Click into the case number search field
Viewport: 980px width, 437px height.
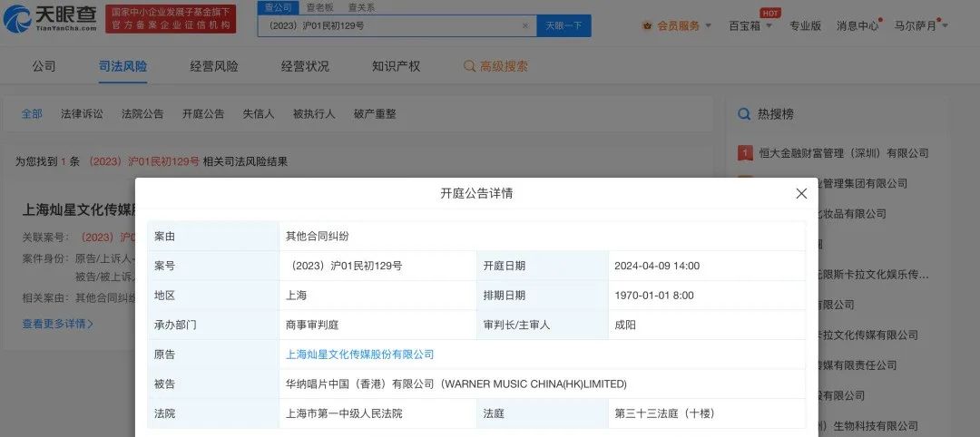pyautogui.click(x=390, y=26)
